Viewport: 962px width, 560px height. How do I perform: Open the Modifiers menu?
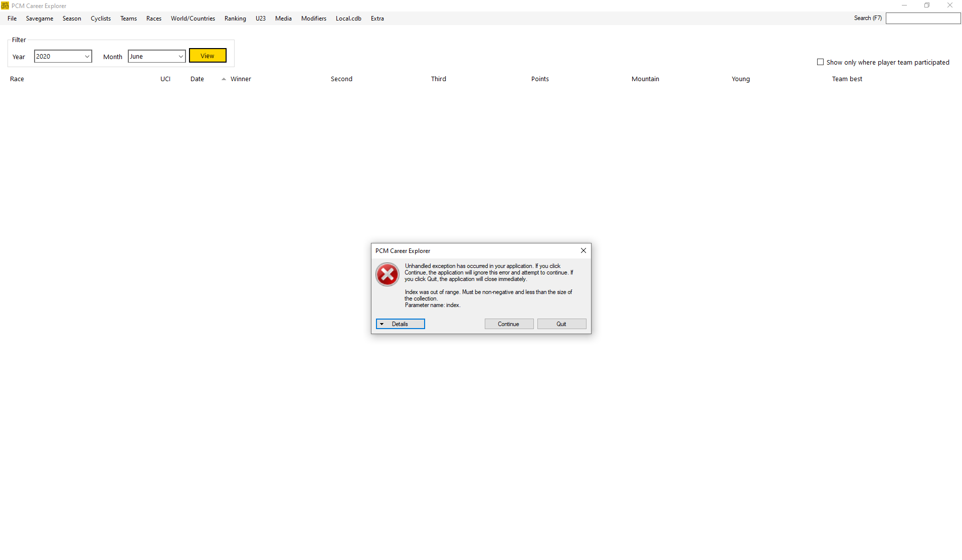[313, 19]
